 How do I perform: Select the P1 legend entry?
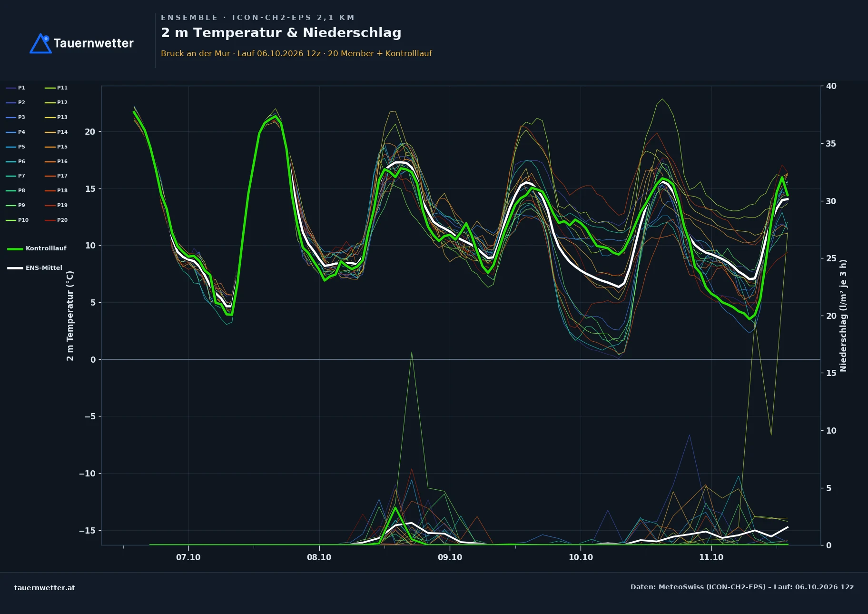(16, 88)
